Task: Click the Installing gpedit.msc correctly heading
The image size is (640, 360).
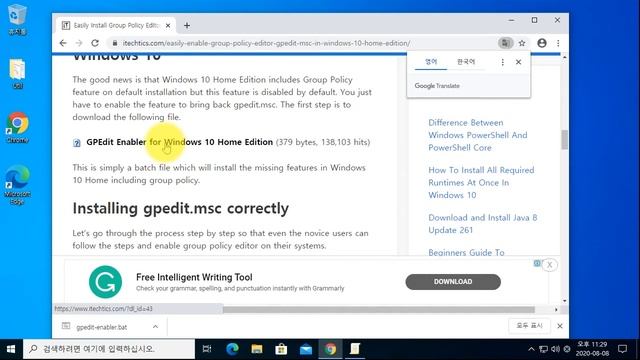Action: 180,209
